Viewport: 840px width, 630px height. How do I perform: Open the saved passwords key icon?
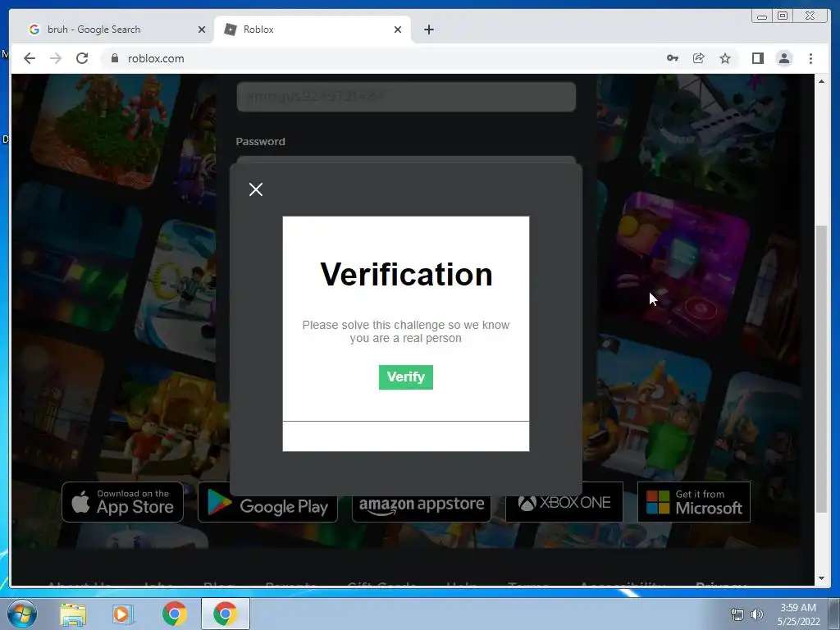[673, 58]
